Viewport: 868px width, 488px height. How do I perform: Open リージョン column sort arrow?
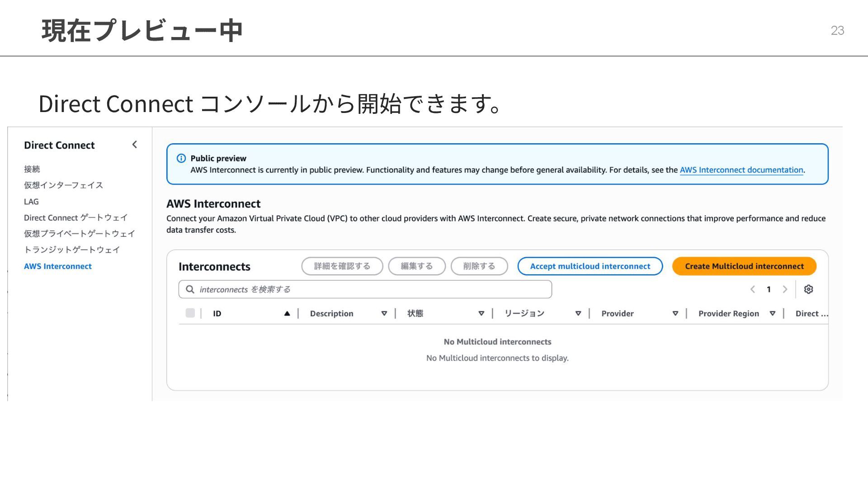[x=578, y=314]
